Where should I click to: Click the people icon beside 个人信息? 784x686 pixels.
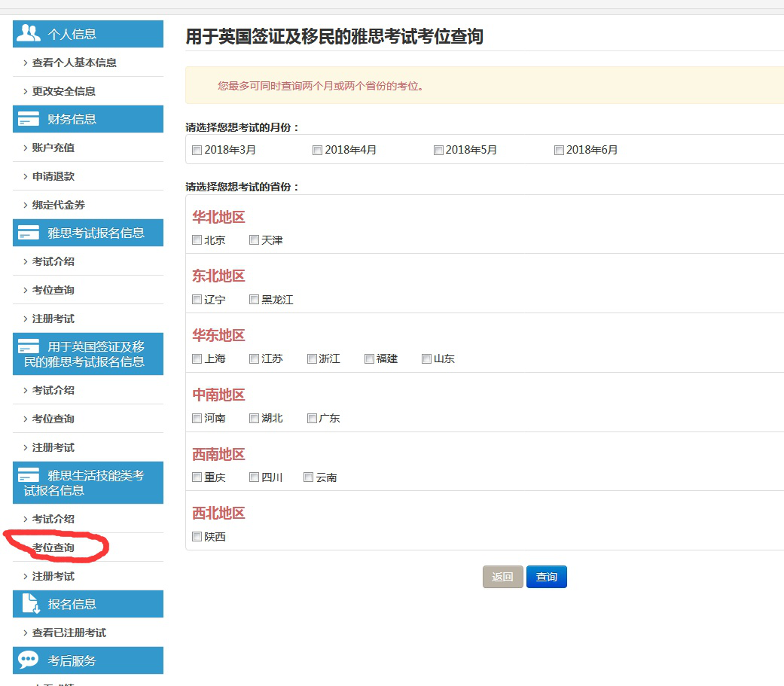click(x=29, y=33)
